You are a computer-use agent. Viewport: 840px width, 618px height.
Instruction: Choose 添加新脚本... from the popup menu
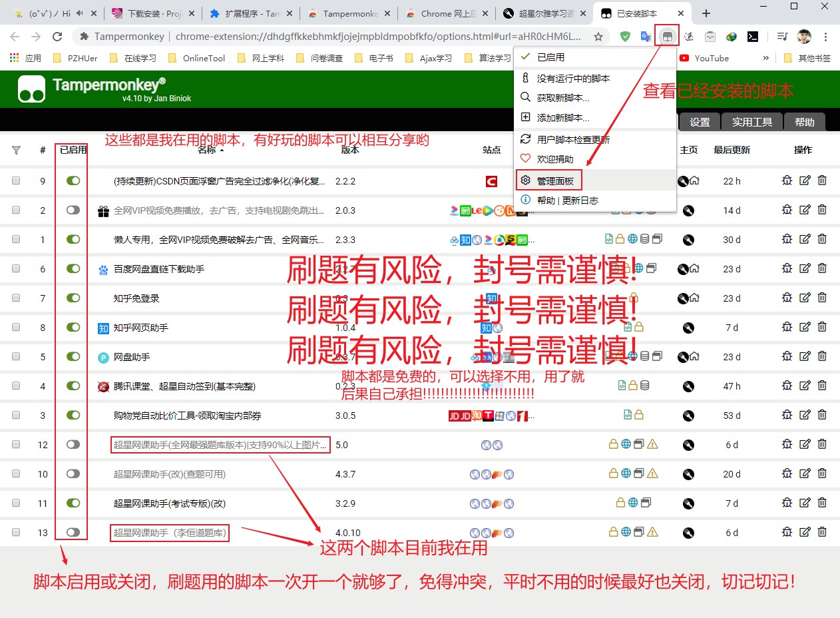click(595, 118)
